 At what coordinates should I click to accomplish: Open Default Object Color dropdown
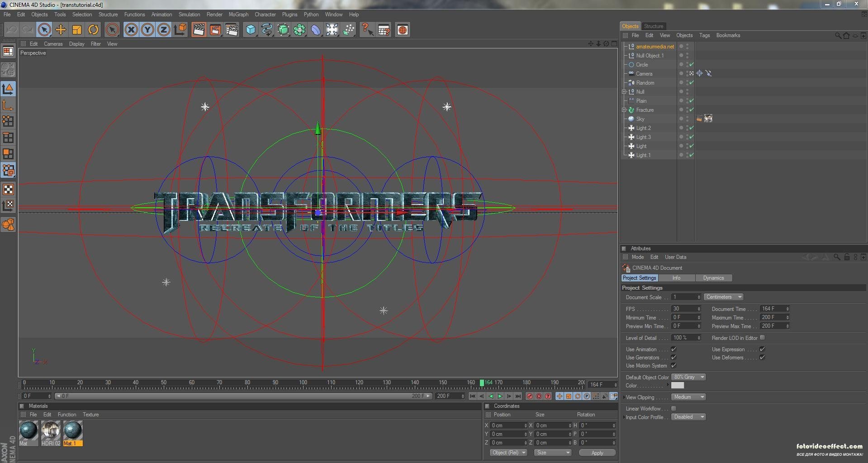tap(688, 377)
